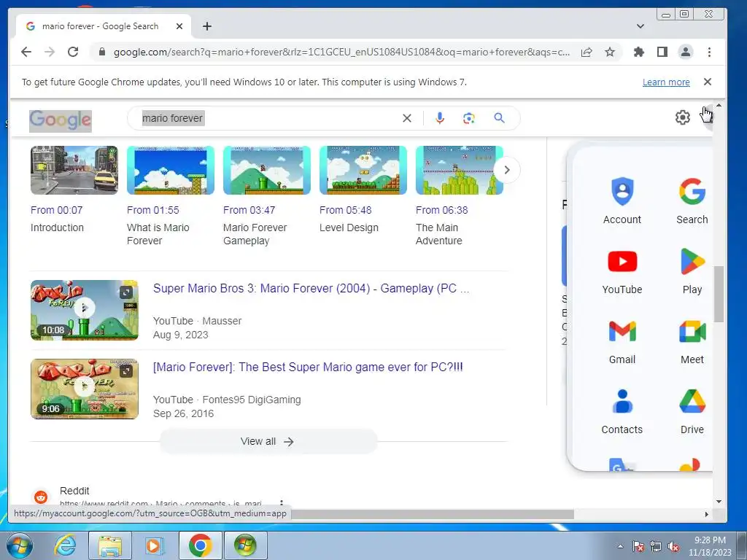Open the Reddit search result
Viewport: 747px width, 560px height.
tap(74, 491)
